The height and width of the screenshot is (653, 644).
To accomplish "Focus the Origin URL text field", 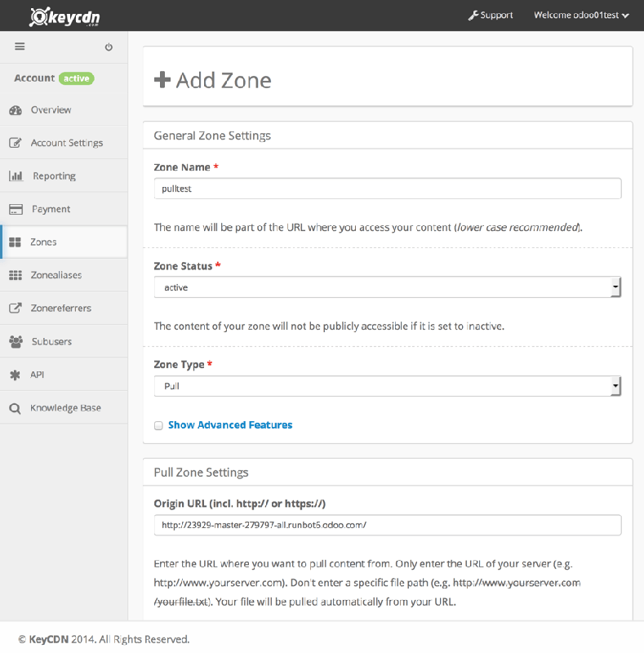I will tap(388, 525).
